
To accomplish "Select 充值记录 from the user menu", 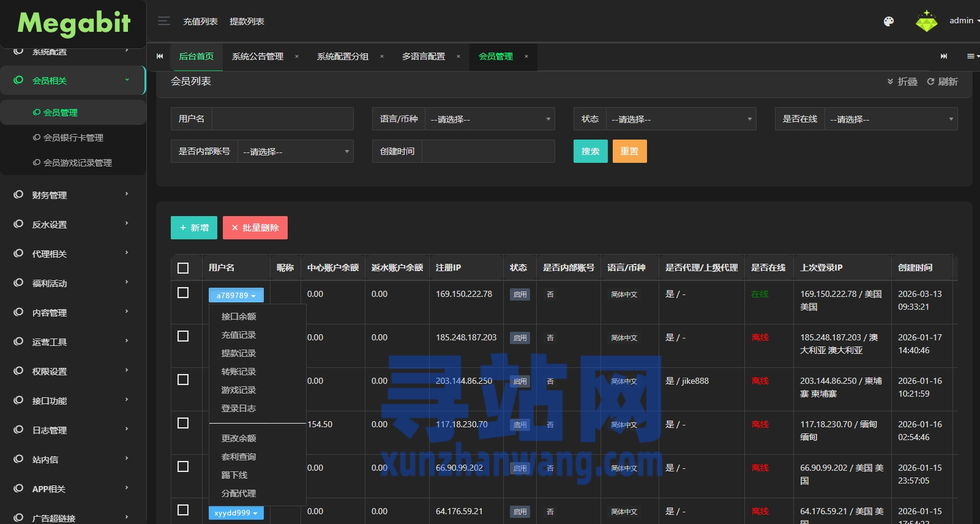I will [239, 335].
